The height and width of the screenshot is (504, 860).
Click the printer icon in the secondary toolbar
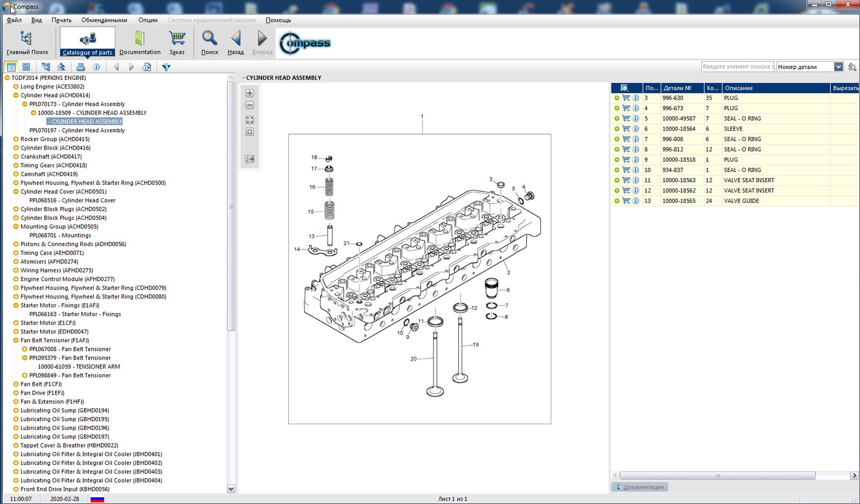pyautogui.click(x=80, y=67)
